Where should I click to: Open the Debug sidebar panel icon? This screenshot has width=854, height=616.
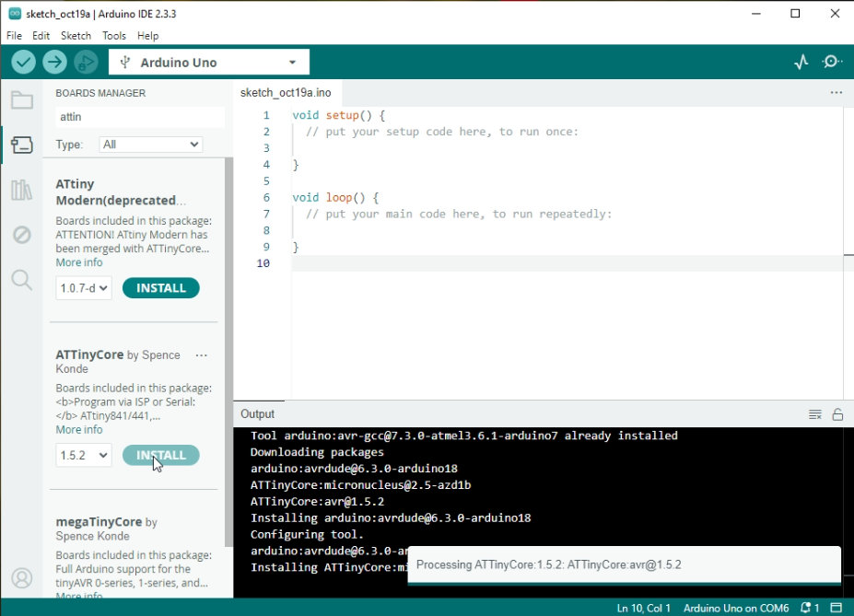coord(22,235)
